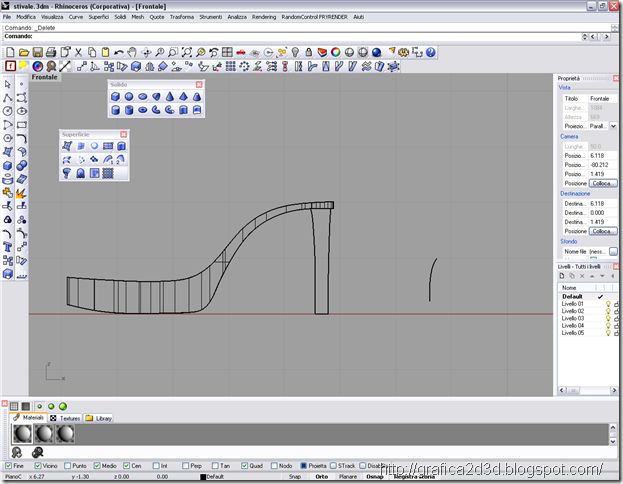Open the Superfici menu
The height and width of the screenshot is (484, 623).
[x=99, y=17]
